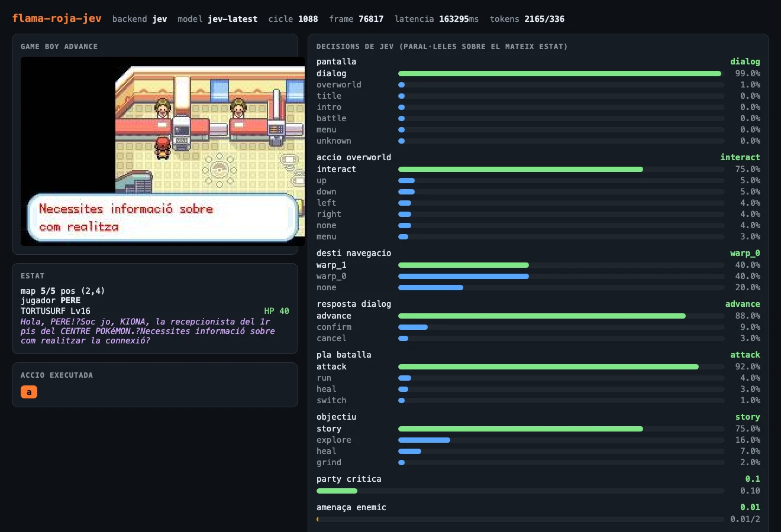This screenshot has height=532, width=781.
Task: Select the "latencia 163295ms" readout
Action: pos(437,19)
